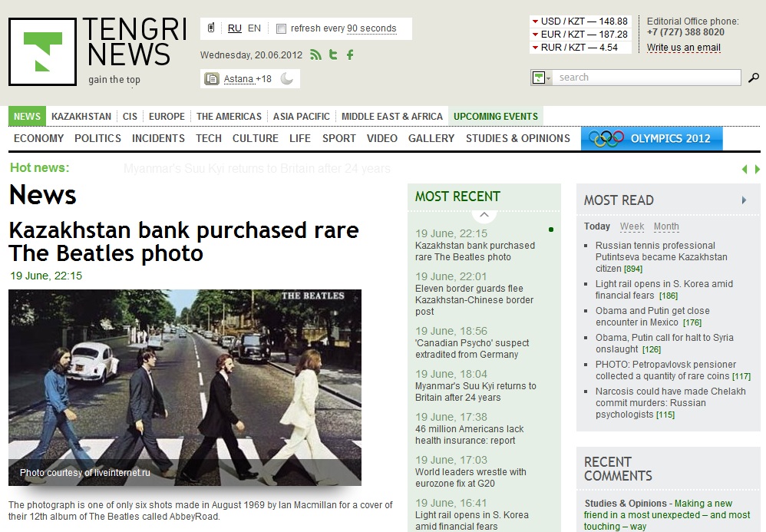The height and width of the screenshot is (532, 766).
Task: Open the CIS section
Action: [130, 116]
